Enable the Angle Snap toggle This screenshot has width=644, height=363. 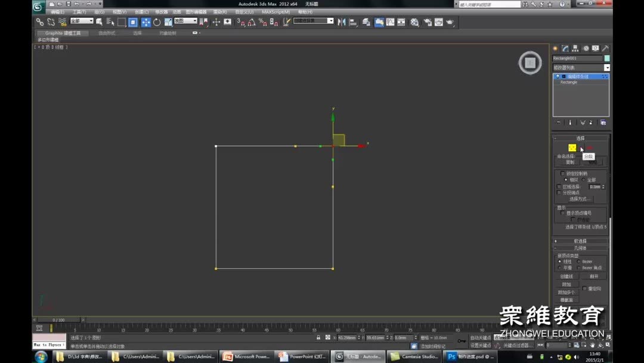coord(252,22)
